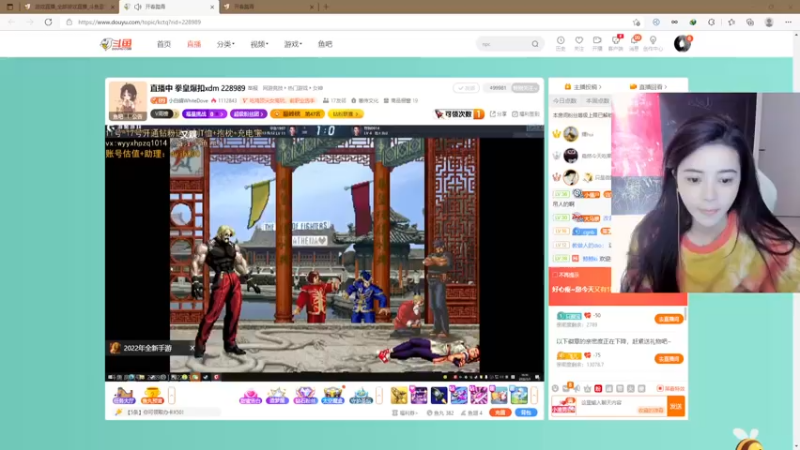The height and width of the screenshot is (450, 800).
Task: Click the user avatar in header
Action: [x=682, y=44]
